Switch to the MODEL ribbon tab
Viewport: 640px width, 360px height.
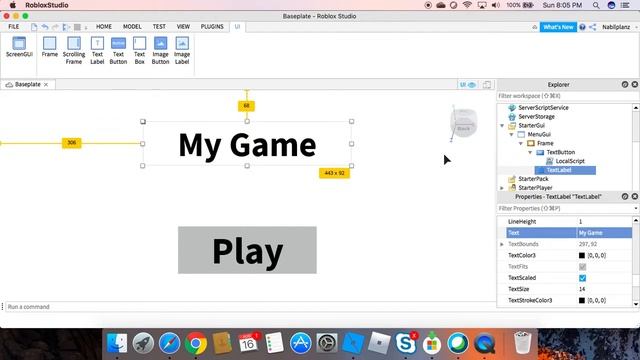point(132,27)
